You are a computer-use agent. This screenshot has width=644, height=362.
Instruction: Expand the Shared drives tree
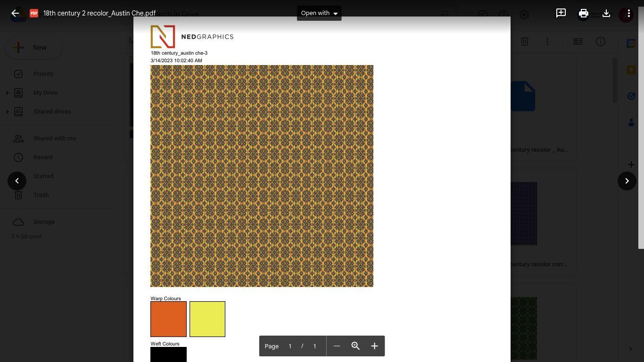(7, 112)
